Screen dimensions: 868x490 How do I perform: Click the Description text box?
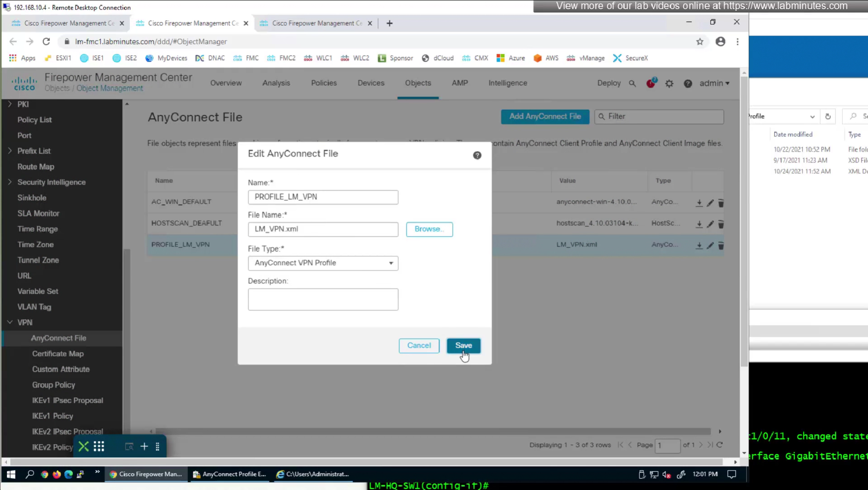tap(323, 299)
